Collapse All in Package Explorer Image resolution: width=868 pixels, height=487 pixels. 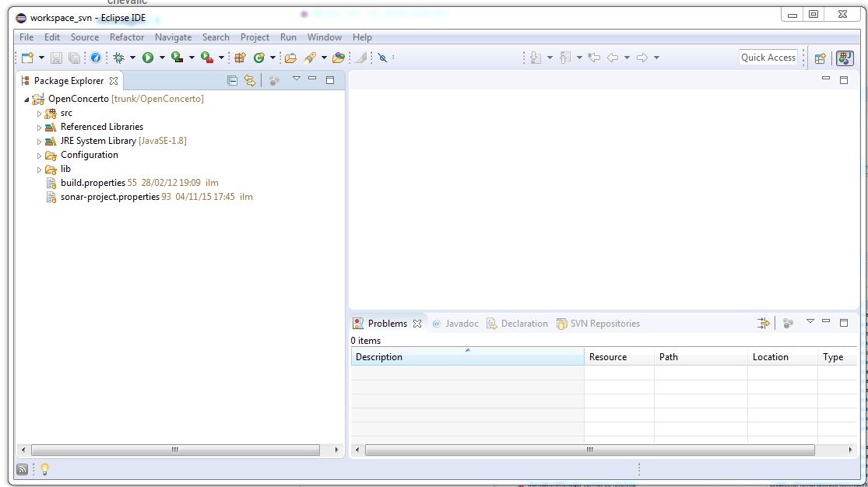pyautogui.click(x=233, y=81)
